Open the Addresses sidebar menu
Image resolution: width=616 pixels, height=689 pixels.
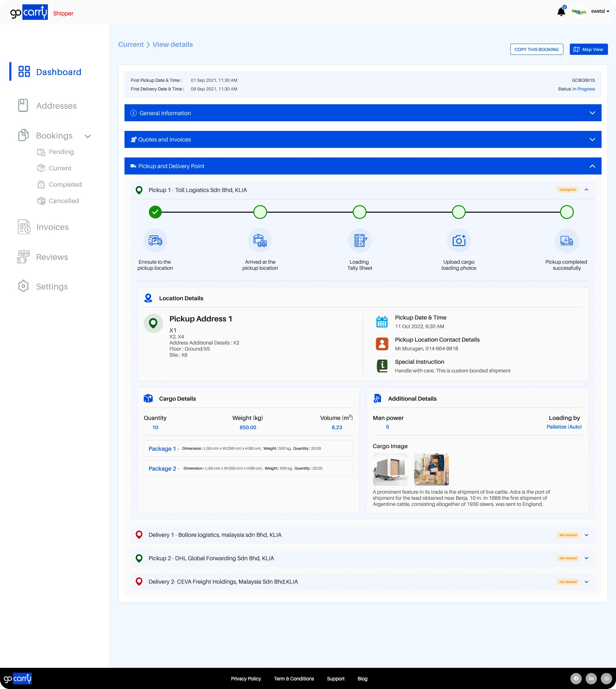point(56,106)
